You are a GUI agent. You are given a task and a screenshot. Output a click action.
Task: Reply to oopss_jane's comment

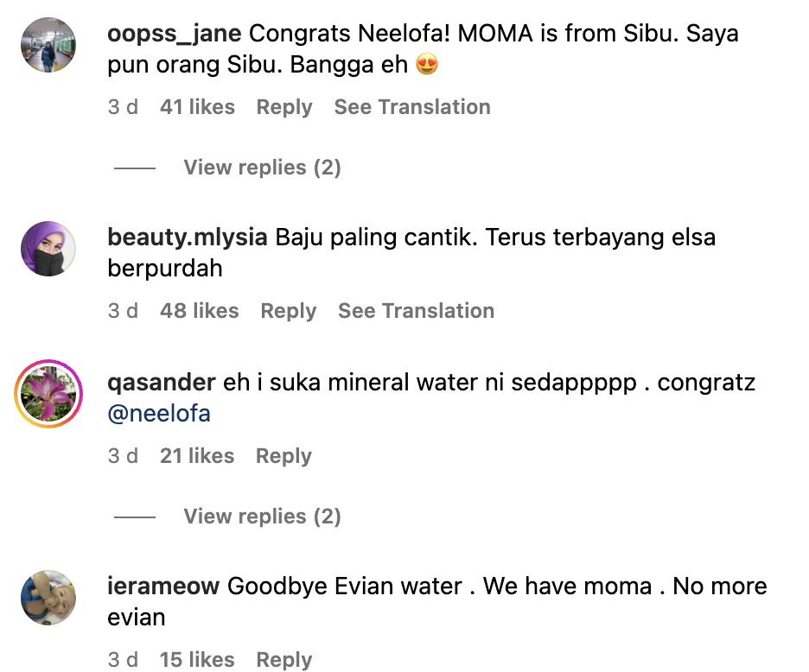pos(284,107)
